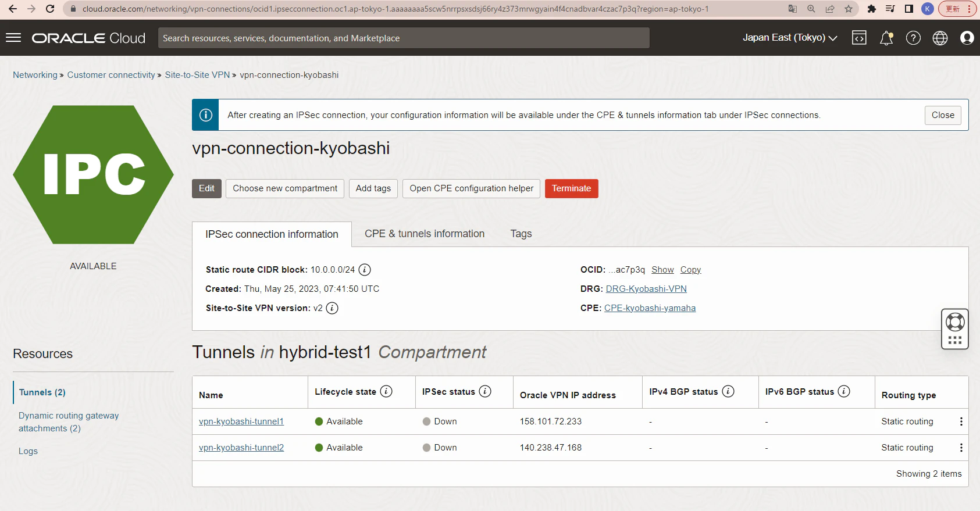Viewport: 980px width, 511px height.
Task: Open the vpn-kyobashi-tunnel2 link
Action: point(241,448)
